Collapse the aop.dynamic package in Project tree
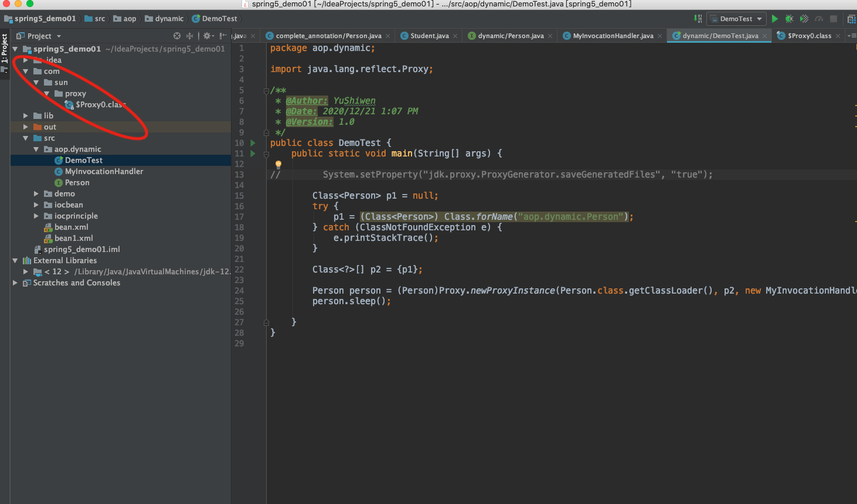This screenshot has width=857, height=504. click(36, 149)
